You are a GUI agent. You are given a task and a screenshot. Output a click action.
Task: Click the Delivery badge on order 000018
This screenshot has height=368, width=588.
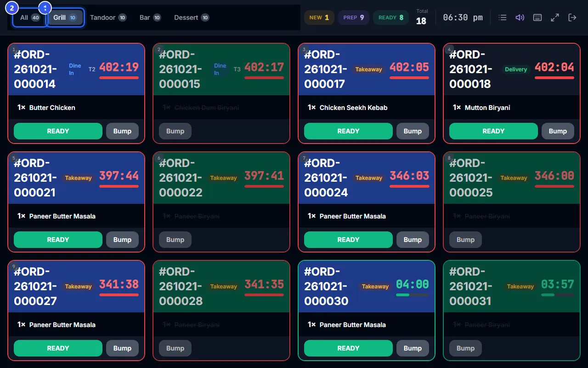tap(516, 69)
